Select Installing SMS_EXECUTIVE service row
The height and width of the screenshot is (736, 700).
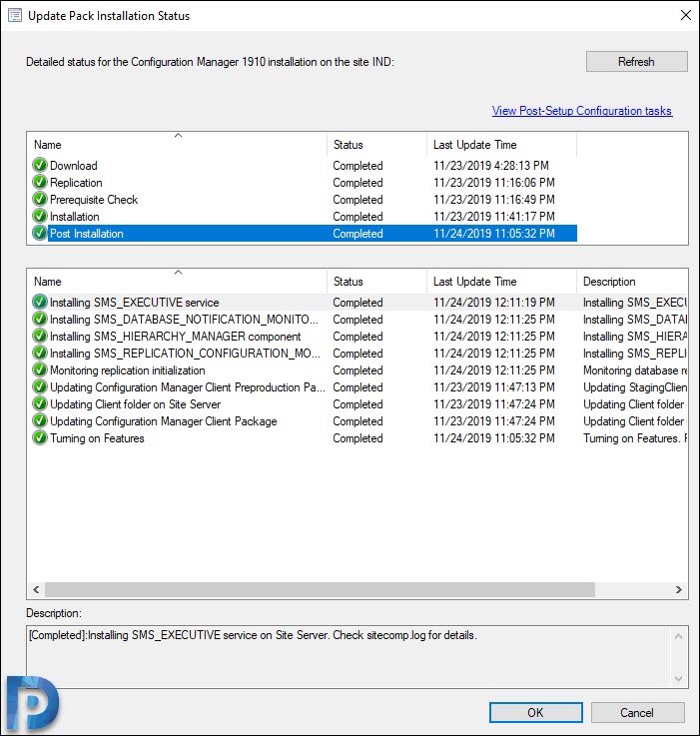pyautogui.click(x=359, y=302)
